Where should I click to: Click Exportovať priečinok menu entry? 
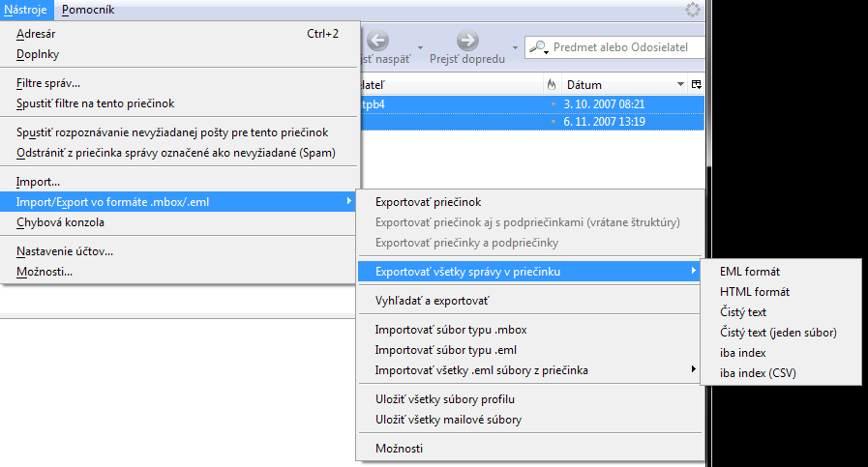(x=428, y=202)
